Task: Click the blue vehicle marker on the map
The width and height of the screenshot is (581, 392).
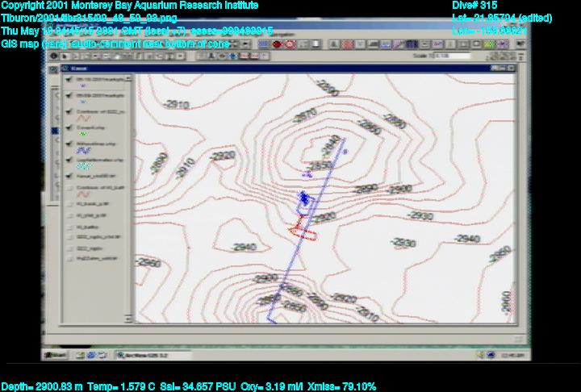Action: click(303, 197)
